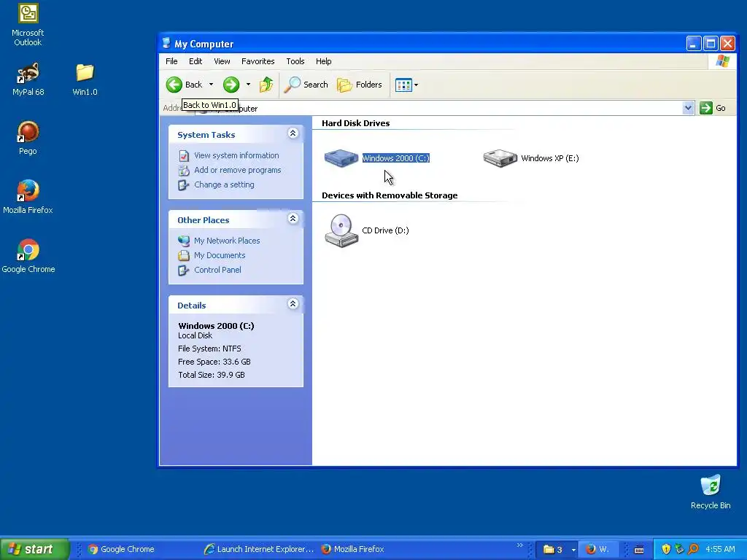This screenshot has width=747, height=560.
Task: Click the Go button
Action: click(x=713, y=108)
